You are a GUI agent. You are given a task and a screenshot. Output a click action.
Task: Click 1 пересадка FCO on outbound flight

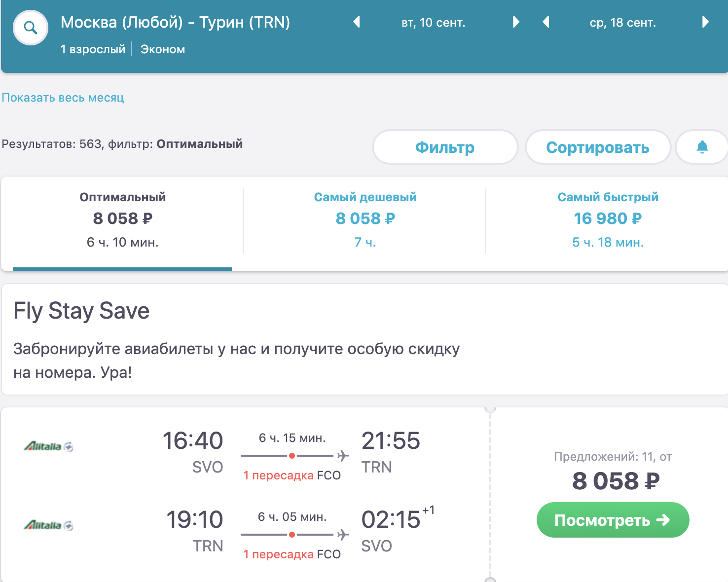coord(292,475)
